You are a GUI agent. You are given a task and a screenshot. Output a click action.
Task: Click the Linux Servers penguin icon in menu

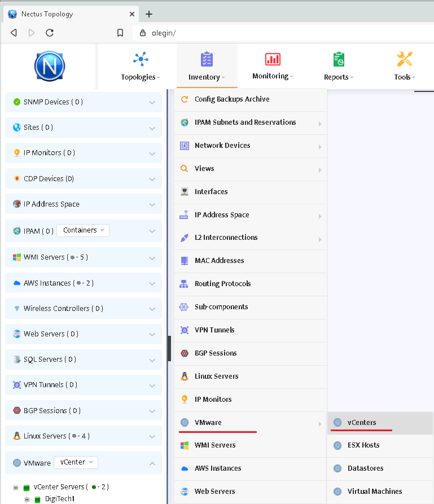[x=185, y=376]
